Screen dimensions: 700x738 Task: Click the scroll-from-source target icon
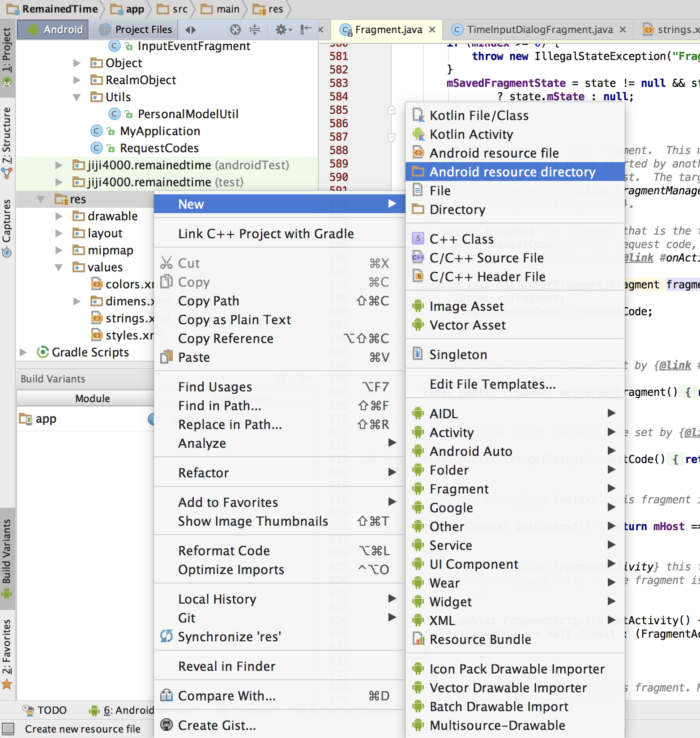pos(235,30)
